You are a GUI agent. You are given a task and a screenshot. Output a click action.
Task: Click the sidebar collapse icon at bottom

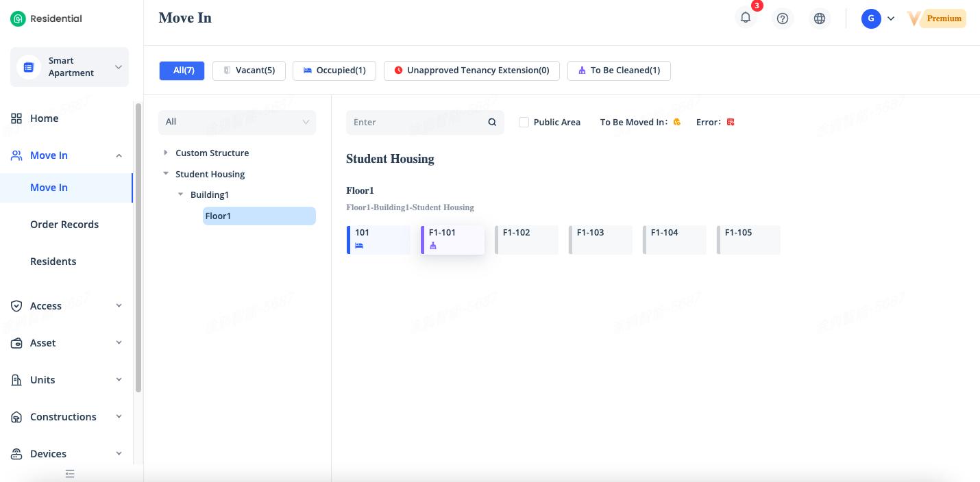(70, 474)
